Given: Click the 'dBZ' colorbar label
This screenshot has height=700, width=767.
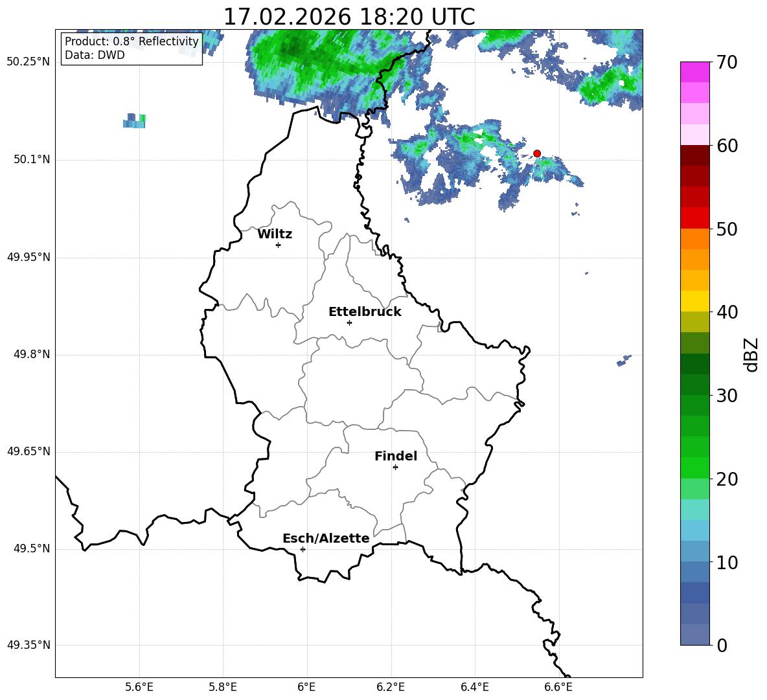Looking at the screenshot, I should point(751,354).
